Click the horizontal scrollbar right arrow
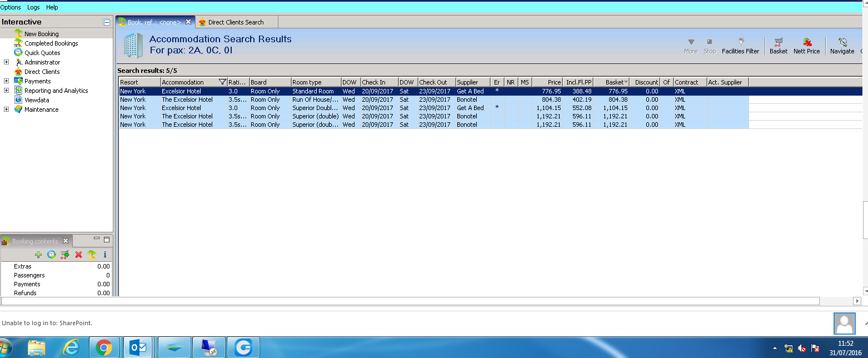Screen dimensions: 868x358 tap(857, 301)
